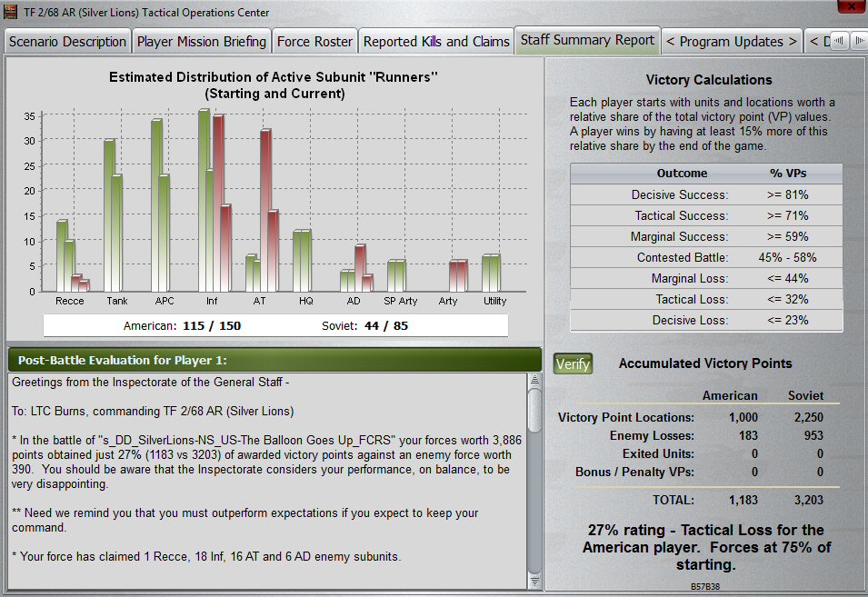Screen dimensions: 868x597
Task: Click the Marginal Success outcome row
Action: point(706,237)
